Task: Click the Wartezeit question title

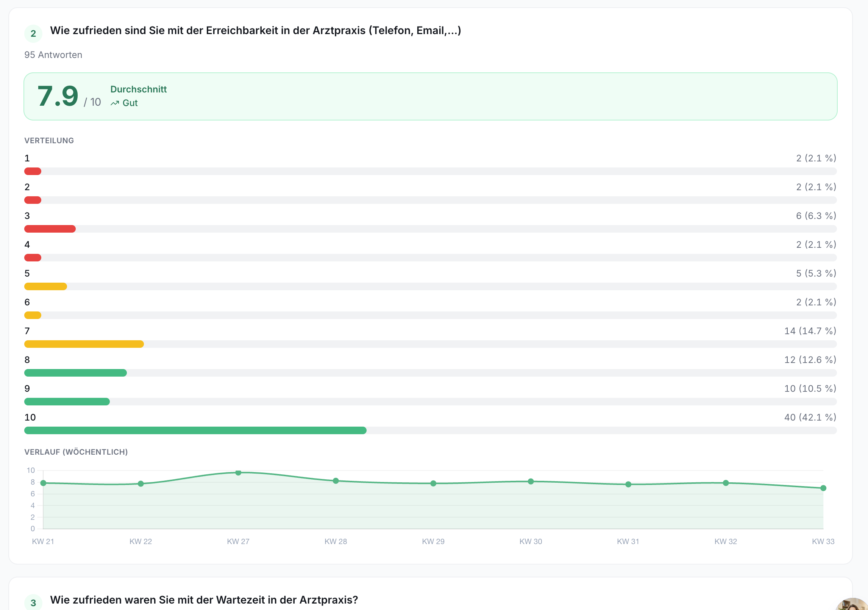Action: pos(204,600)
